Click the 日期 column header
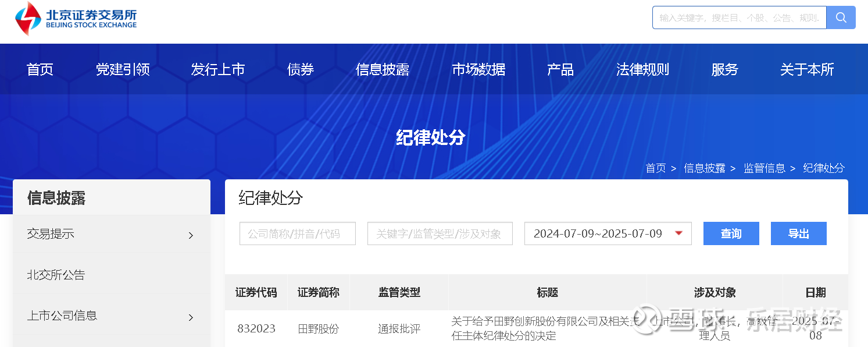Viewport: 868px width, 347px height. click(x=816, y=292)
